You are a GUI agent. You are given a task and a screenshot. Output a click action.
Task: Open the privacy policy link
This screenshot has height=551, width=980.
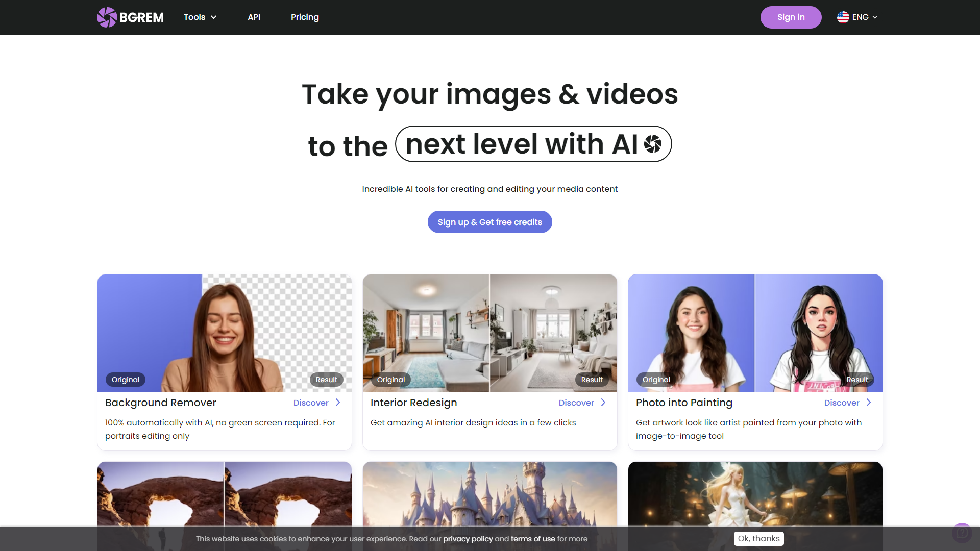click(468, 539)
